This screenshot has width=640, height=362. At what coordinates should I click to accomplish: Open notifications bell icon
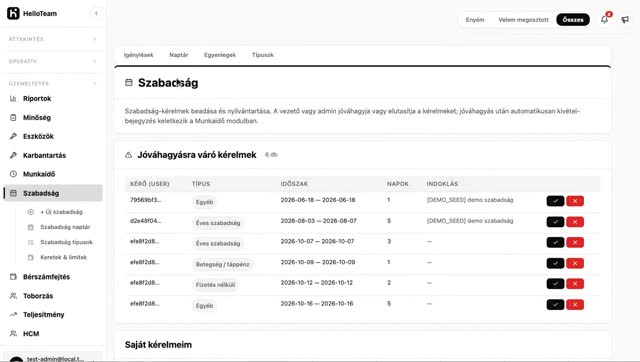click(604, 19)
